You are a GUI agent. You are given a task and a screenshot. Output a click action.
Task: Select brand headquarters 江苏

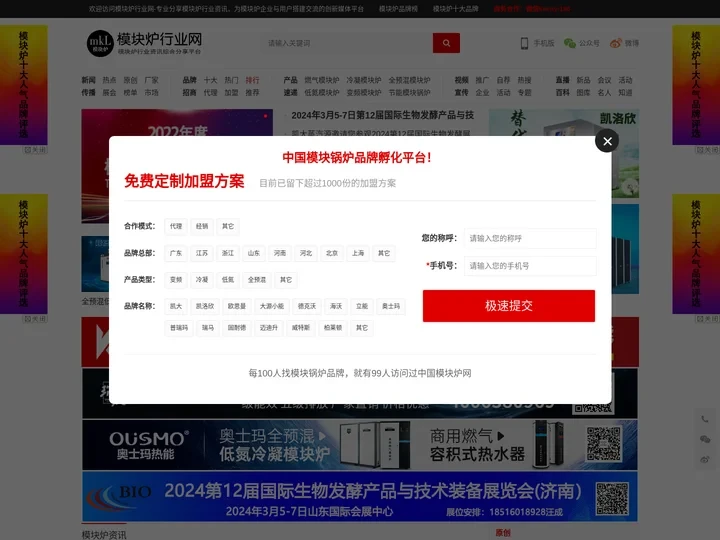pos(202,253)
